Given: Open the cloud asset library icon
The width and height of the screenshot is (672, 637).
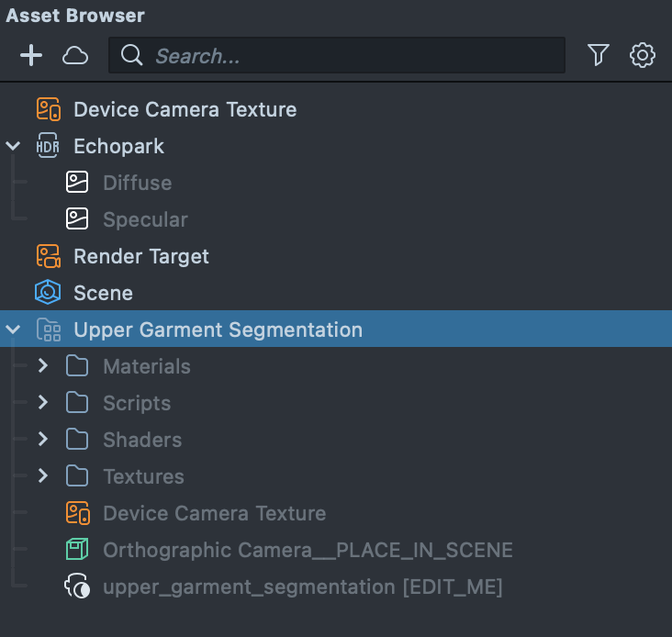Looking at the screenshot, I should point(75,56).
